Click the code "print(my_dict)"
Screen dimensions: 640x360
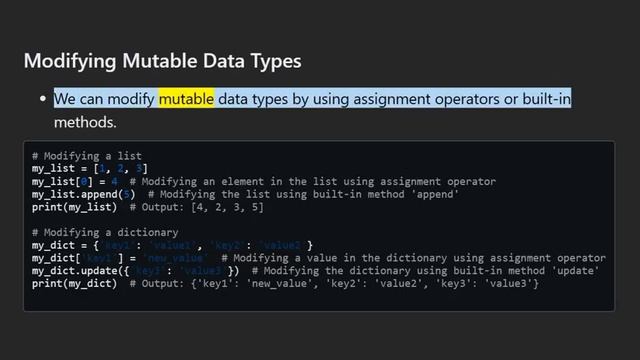point(74,284)
